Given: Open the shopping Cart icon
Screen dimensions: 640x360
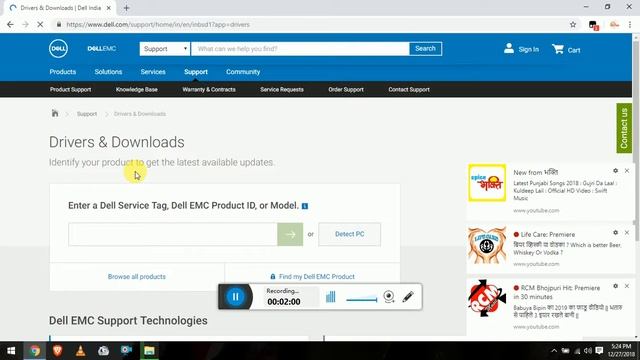Looking at the screenshot, I should 558,49.
